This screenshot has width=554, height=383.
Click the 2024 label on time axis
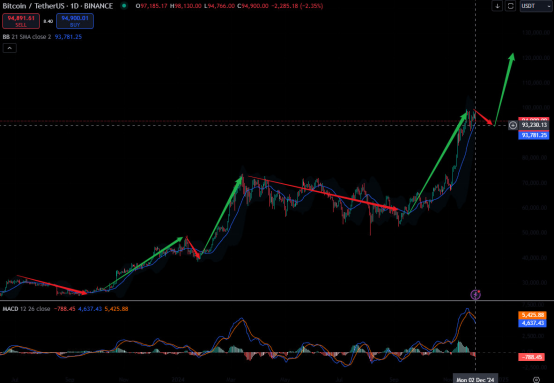pyautogui.click(x=178, y=380)
